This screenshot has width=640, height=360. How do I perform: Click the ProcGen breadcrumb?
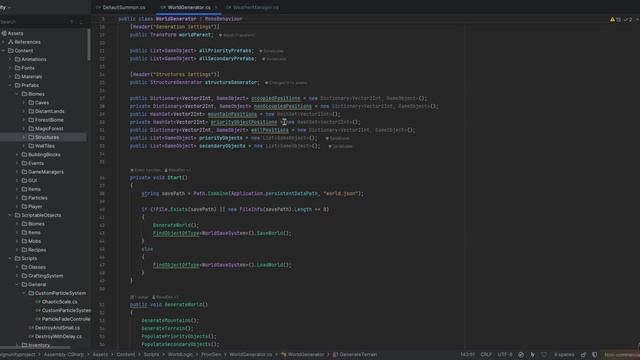pyautogui.click(x=211, y=355)
